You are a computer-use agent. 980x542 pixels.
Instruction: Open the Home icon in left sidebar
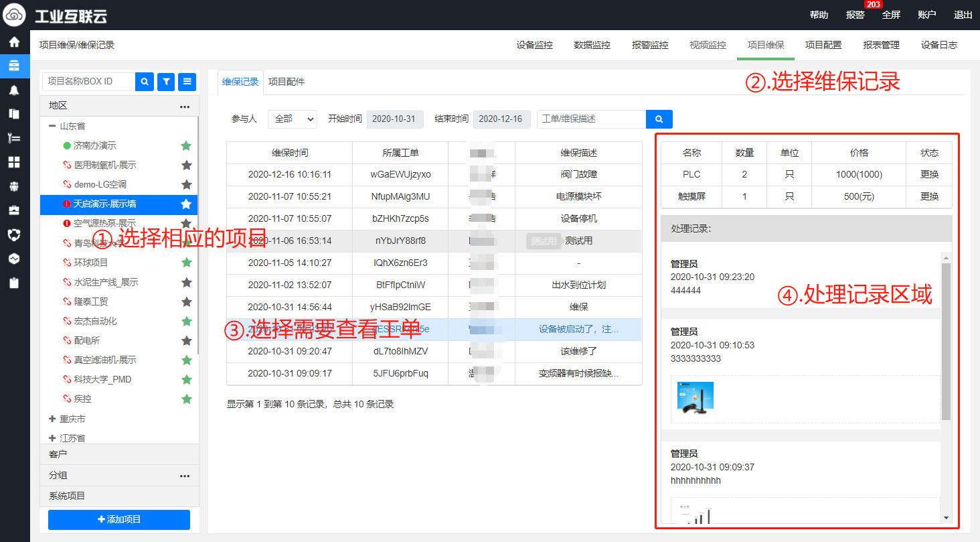coord(14,42)
